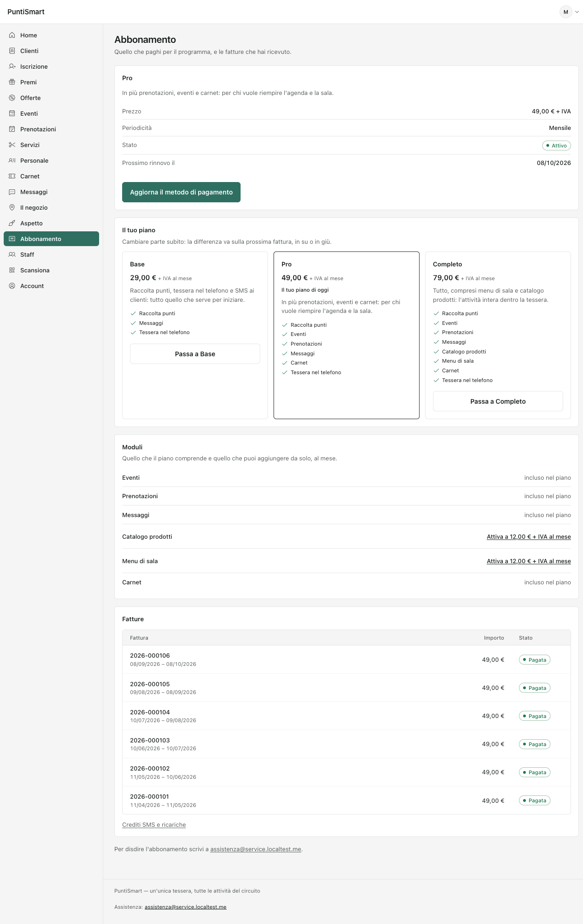
Task: Open the Premi menu item
Action: [51, 82]
